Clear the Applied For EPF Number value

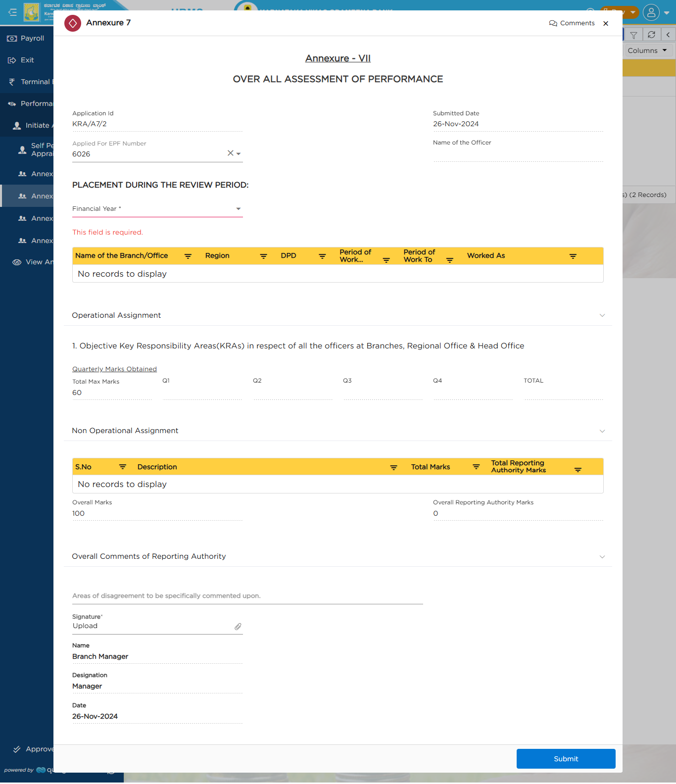[x=230, y=153]
